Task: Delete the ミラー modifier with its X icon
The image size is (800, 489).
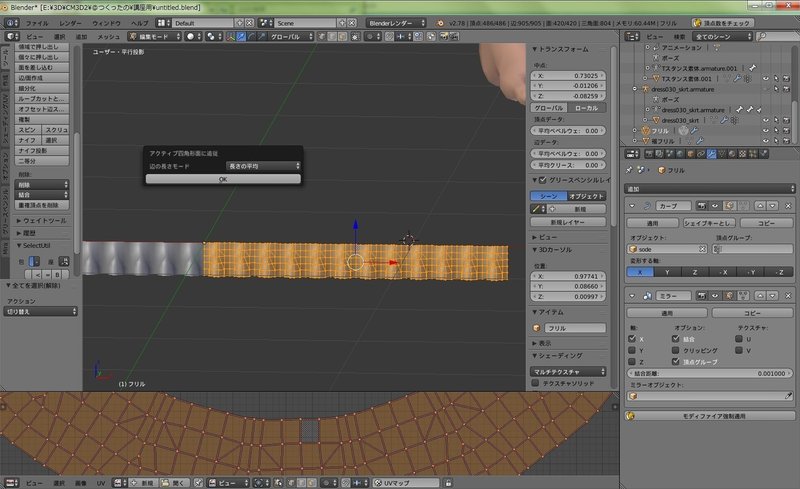Action: pos(788,296)
